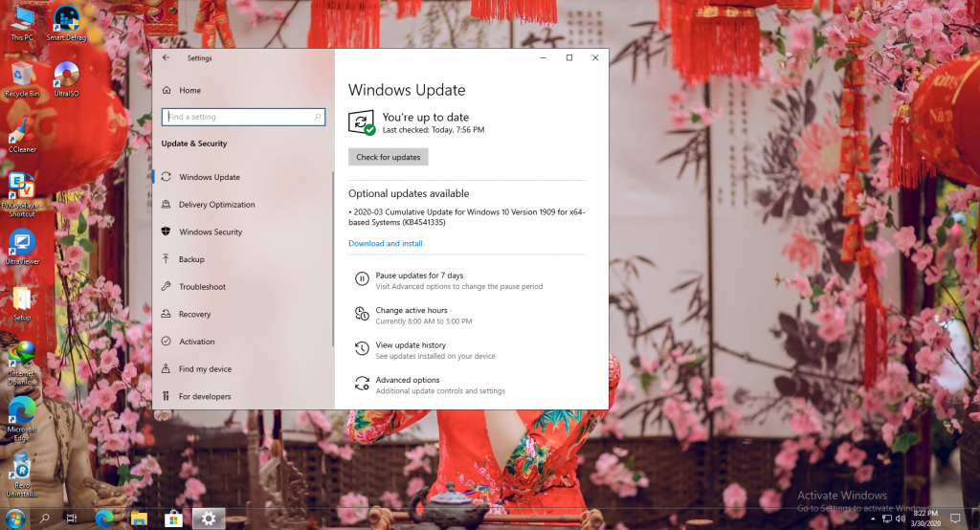The height and width of the screenshot is (530, 980).
Task: Click the Check for updates button
Action: tap(389, 157)
